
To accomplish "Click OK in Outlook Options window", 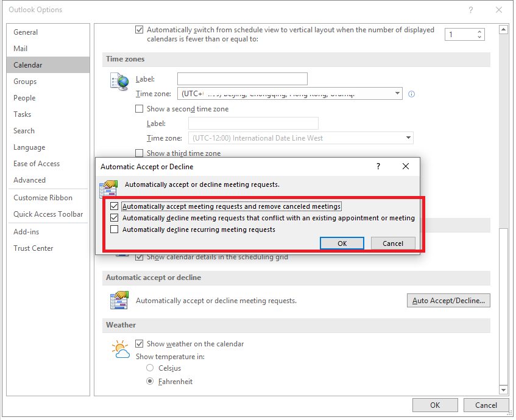I will pos(435,405).
